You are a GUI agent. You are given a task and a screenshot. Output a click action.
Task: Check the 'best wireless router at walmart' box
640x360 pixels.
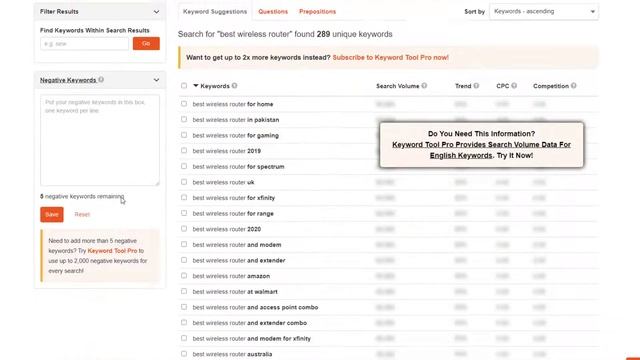(184, 291)
